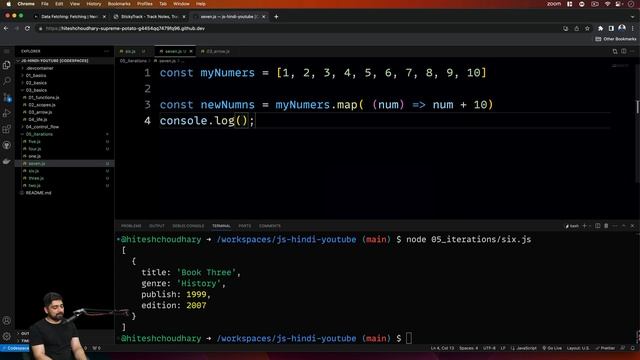Kill terminal with trash icon

tap(606, 226)
